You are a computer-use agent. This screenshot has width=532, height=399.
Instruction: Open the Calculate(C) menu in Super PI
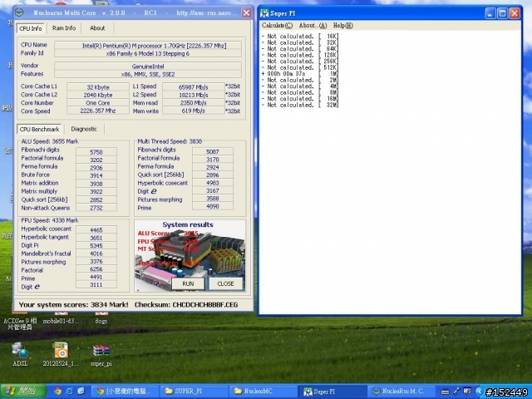277,26
